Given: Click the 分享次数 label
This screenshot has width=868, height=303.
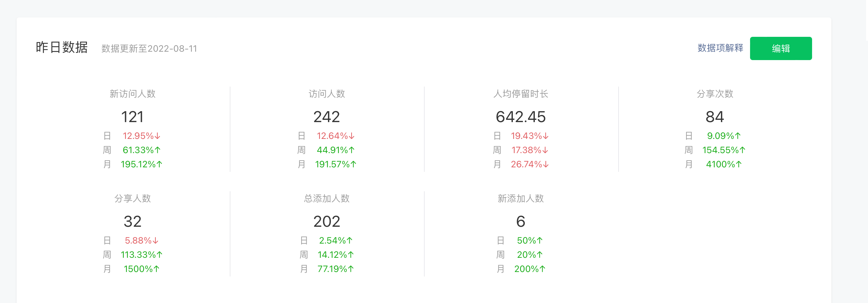Looking at the screenshot, I should (715, 94).
